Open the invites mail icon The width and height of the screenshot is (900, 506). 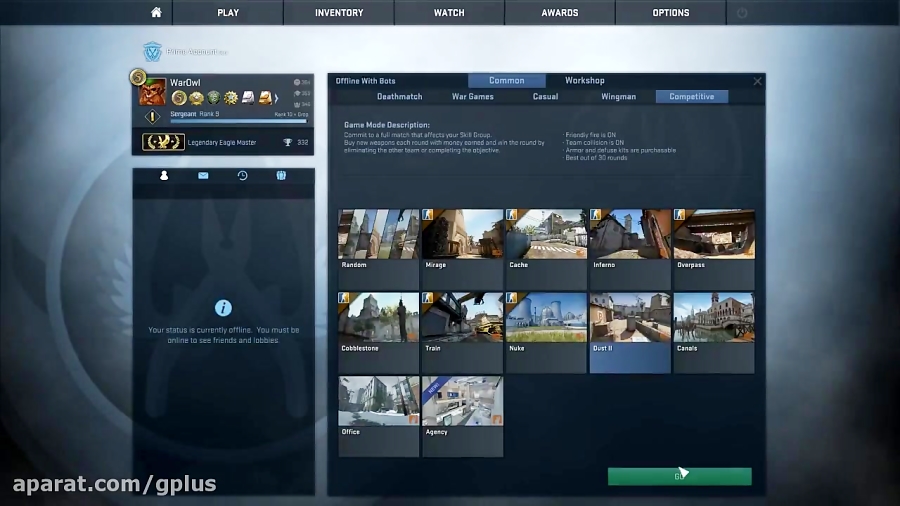pyautogui.click(x=203, y=176)
